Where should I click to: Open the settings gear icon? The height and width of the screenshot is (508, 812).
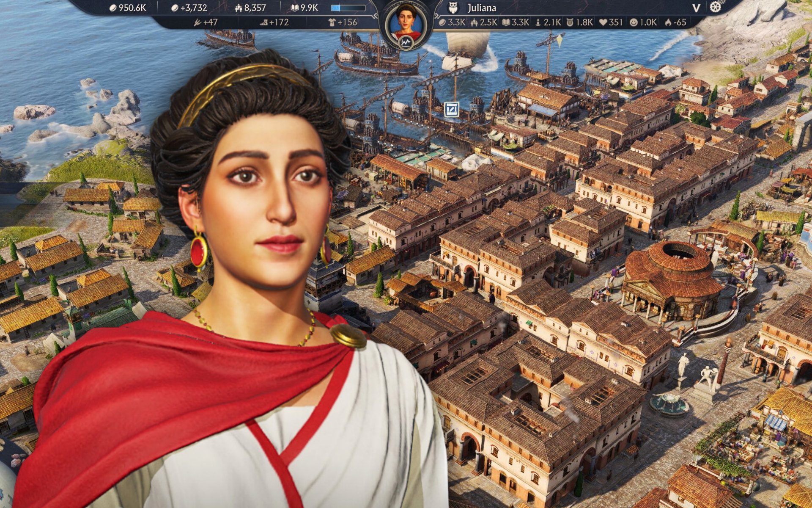point(715,8)
